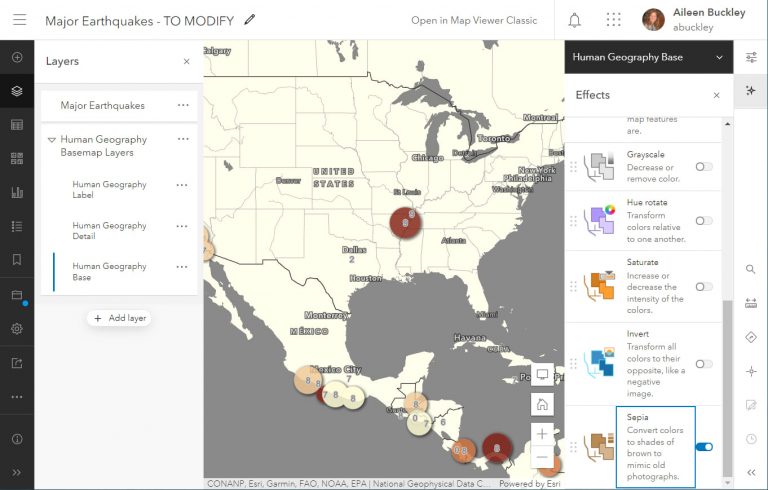Screen dimensions: 768x490
Task: Click the pencil icon to edit map title
Action: pyautogui.click(x=250, y=19)
